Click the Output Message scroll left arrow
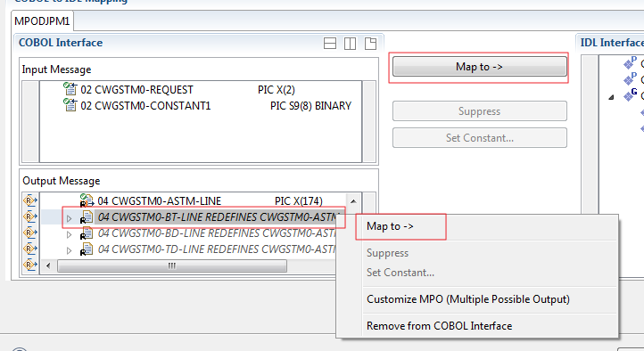The height and width of the screenshot is (351, 644). point(48,266)
